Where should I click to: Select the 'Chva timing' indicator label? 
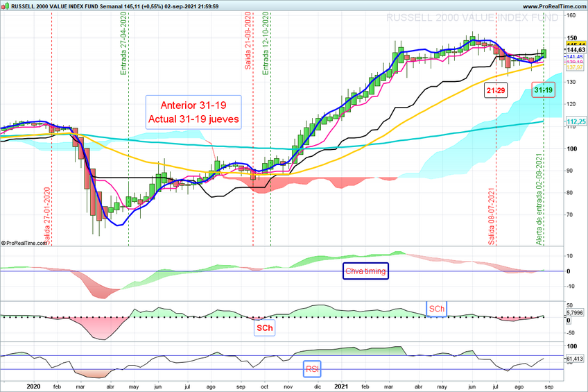coord(365,271)
